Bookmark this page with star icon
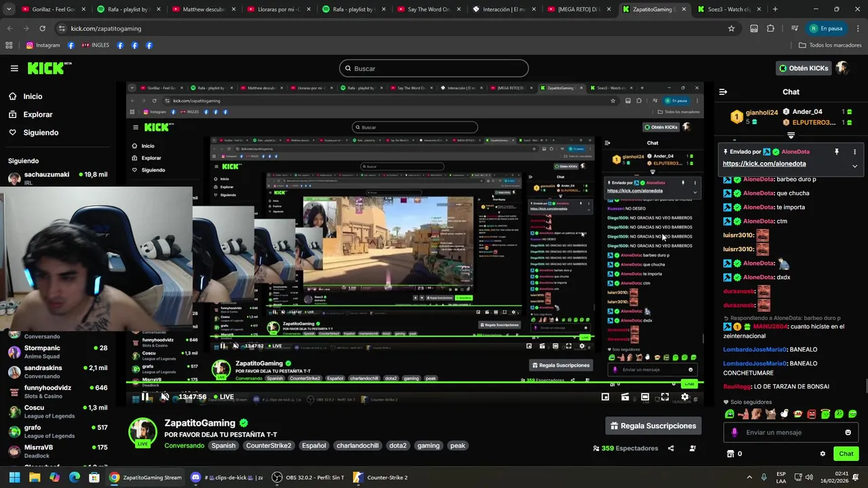 731,28
